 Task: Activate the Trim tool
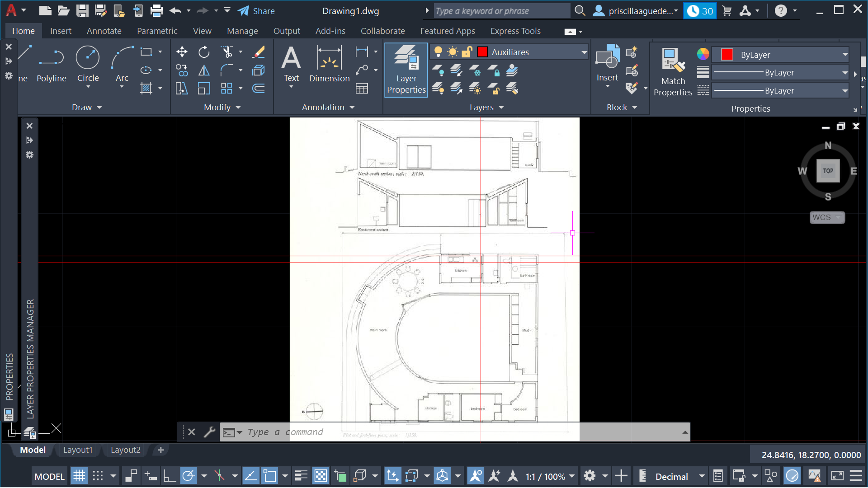click(x=227, y=52)
